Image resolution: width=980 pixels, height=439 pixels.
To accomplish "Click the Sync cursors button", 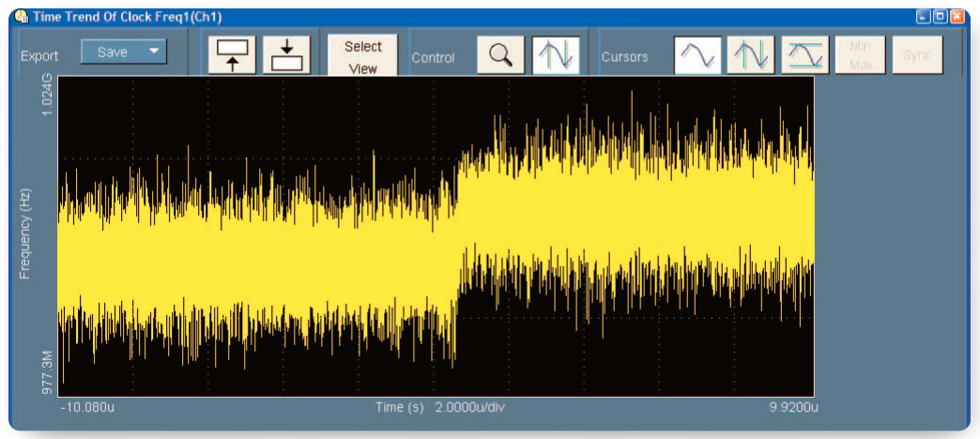I will click(x=915, y=55).
